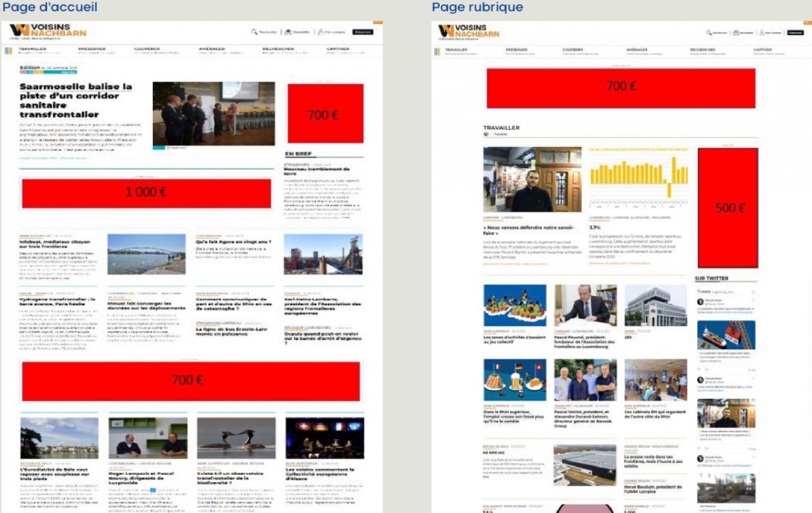812x513 pixels.
Task: Open article Infobest, médiateur citoyen
Action: pyautogui.click(x=55, y=244)
